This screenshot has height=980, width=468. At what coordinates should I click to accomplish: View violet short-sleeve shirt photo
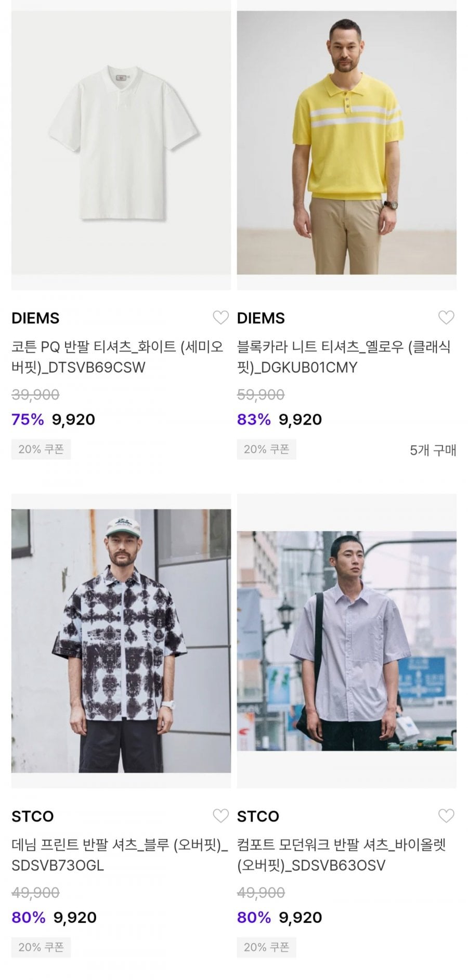[x=347, y=641]
